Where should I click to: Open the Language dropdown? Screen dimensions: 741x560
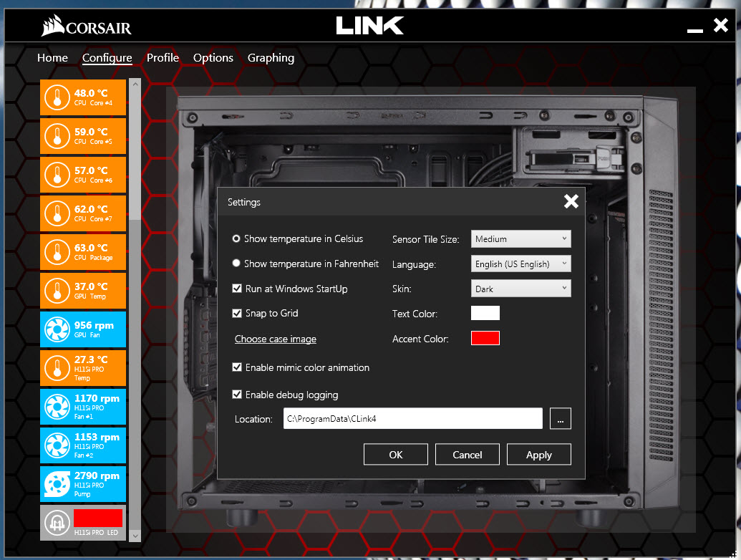(x=520, y=264)
